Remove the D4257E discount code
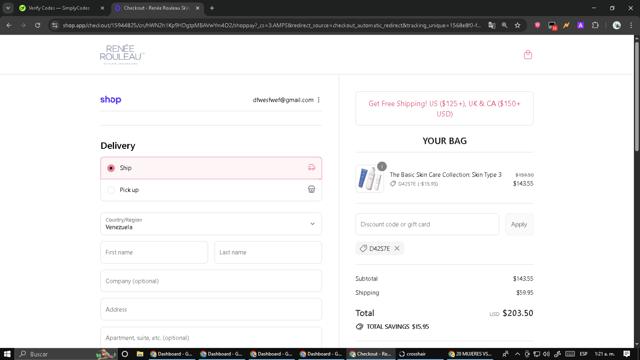The height and width of the screenshot is (360, 640). coord(397,248)
